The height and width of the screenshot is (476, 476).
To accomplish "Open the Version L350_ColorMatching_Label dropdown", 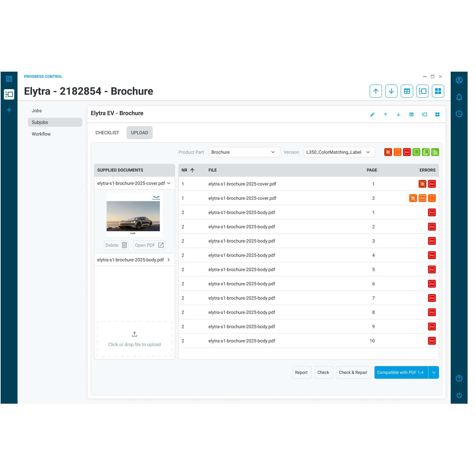I will pos(339,152).
